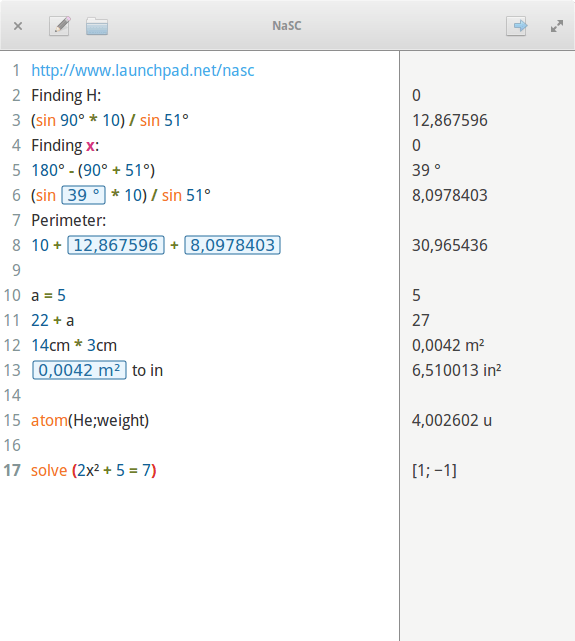Toggle fullscreen with the expand arrows icon
The width and height of the screenshot is (575, 641).
557,26
